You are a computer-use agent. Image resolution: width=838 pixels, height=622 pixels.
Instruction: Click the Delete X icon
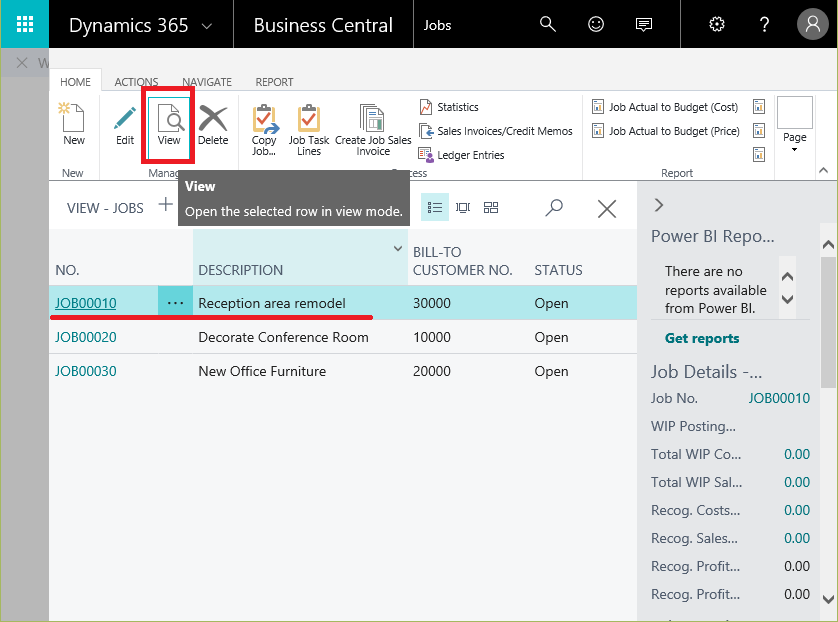[x=213, y=124]
